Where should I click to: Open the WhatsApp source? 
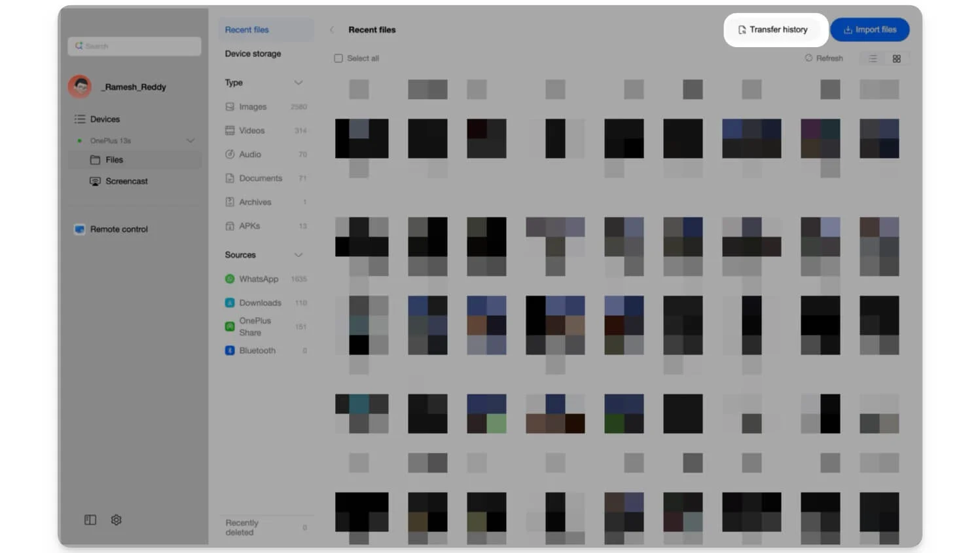point(258,278)
